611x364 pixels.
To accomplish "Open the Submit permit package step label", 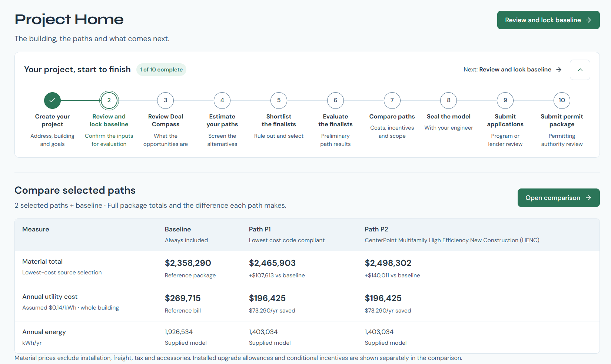I will tap(562, 120).
